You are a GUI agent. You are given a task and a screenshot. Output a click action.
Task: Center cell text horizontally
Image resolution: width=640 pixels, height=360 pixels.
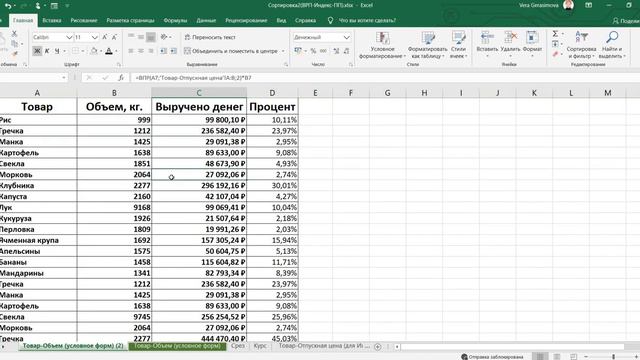point(141,51)
